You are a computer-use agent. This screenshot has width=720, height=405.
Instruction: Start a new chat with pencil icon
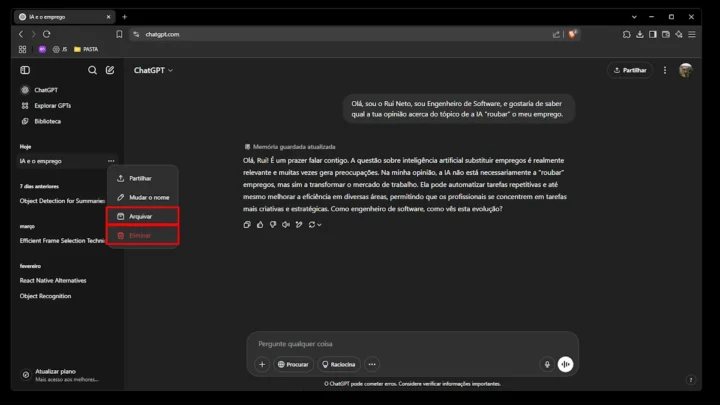110,70
